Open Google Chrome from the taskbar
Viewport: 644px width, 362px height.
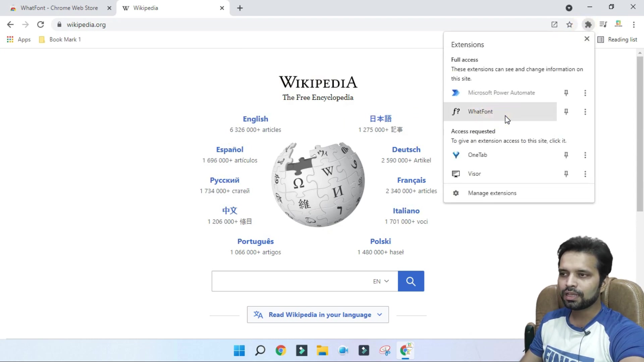[281, 351]
